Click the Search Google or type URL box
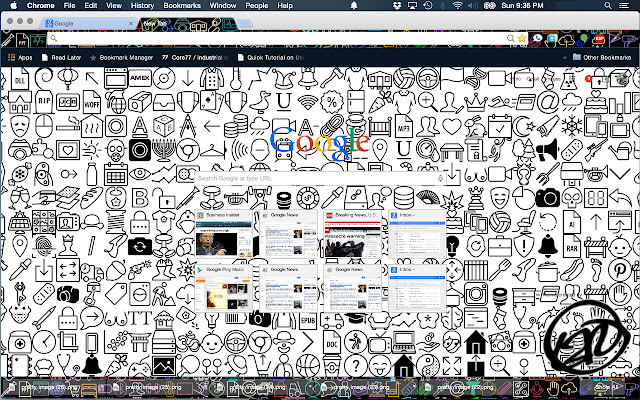The width and height of the screenshot is (640, 400). click(x=320, y=178)
